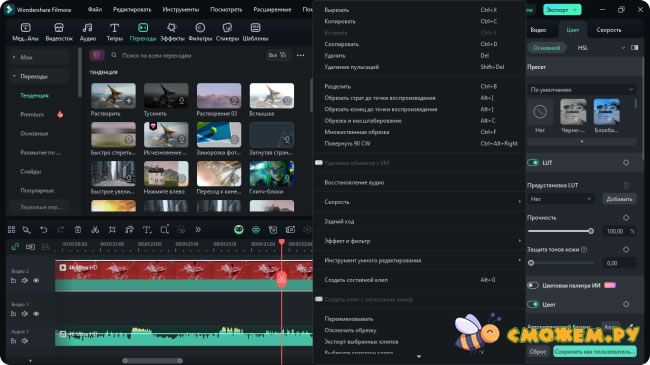Screen dimensions: 650x365
Task: Open the Media (Мед..Алы) library
Action: [x=25, y=32]
